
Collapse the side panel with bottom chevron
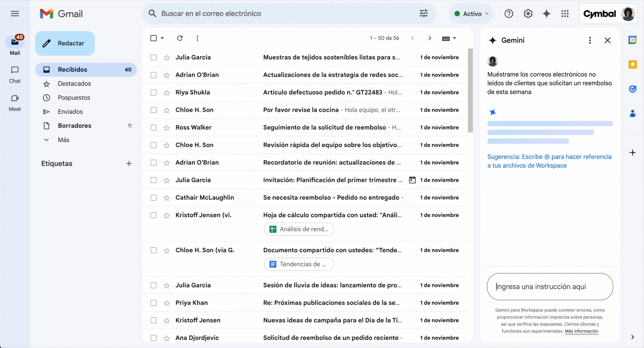coord(632,337)
